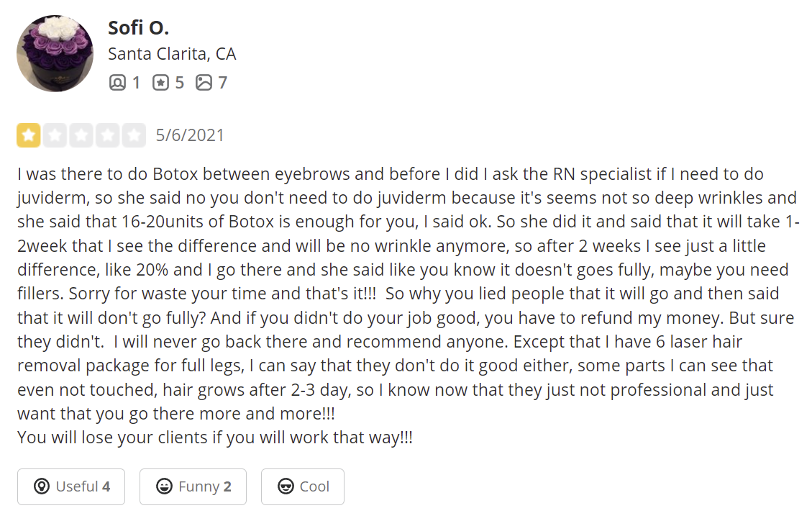Open Sofi O.'s profile photo
Image resolution: width=812 pixels, height=521 pixels.
55,53
